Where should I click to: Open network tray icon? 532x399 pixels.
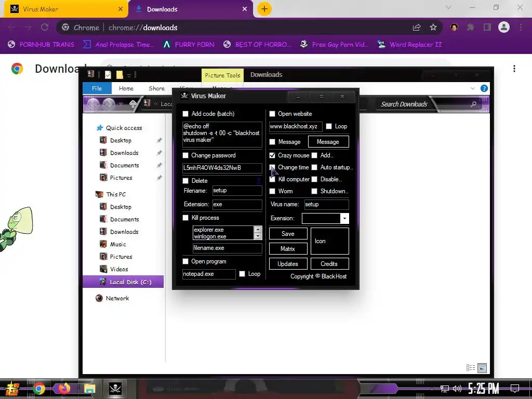445,389
